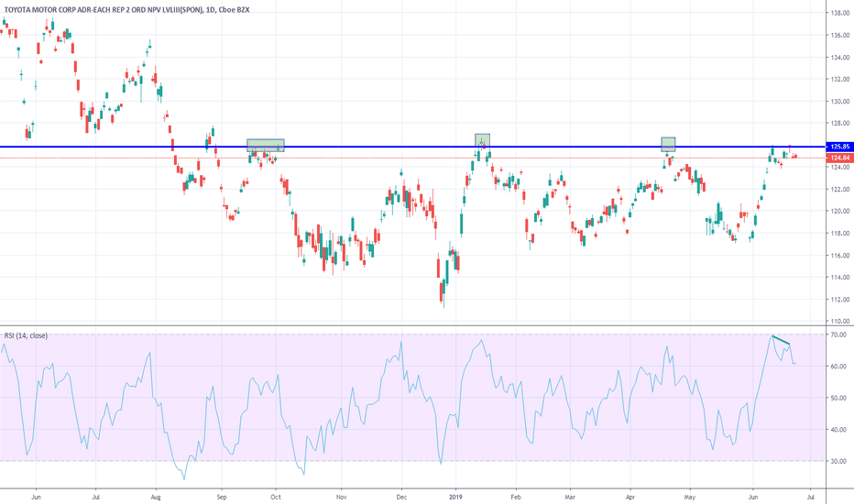Image resolution: width=854 pixels, height=504 pixels.
Task: Click the RSI 60.00 scale label
Action: (839, 367)
